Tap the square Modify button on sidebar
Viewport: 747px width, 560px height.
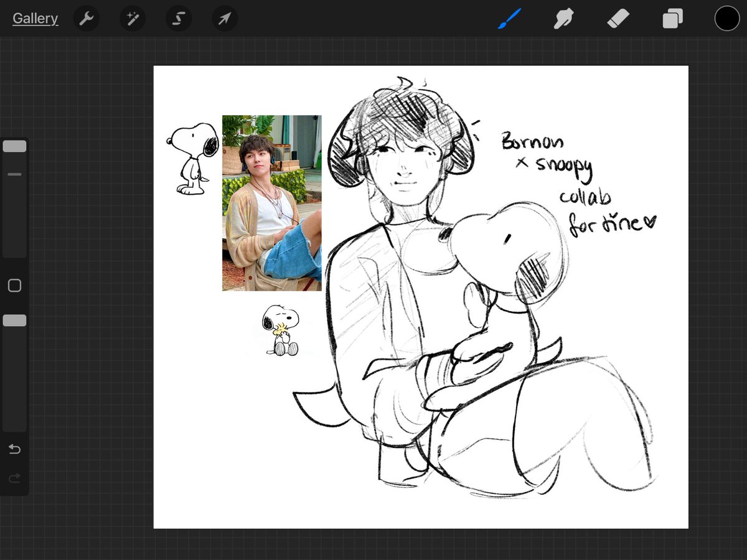pos(14,286)
